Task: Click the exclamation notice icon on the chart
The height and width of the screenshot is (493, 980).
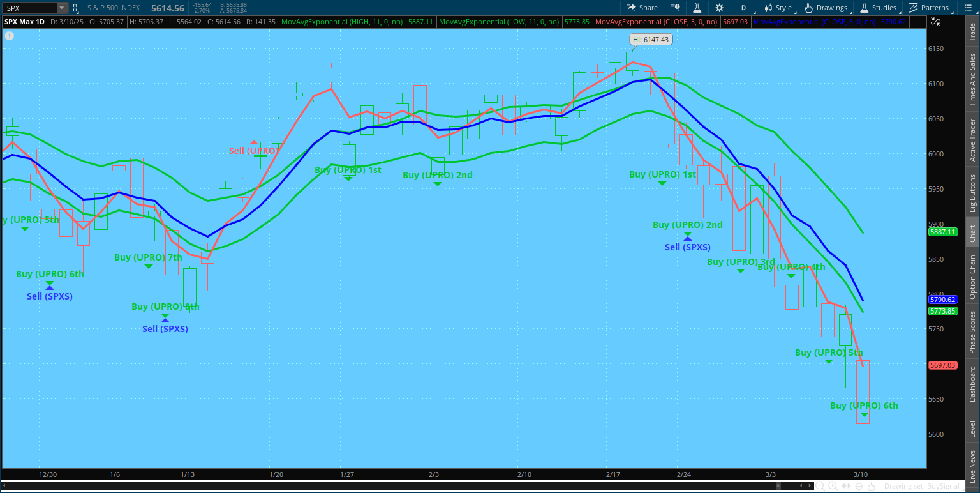Action: (9, 35)
